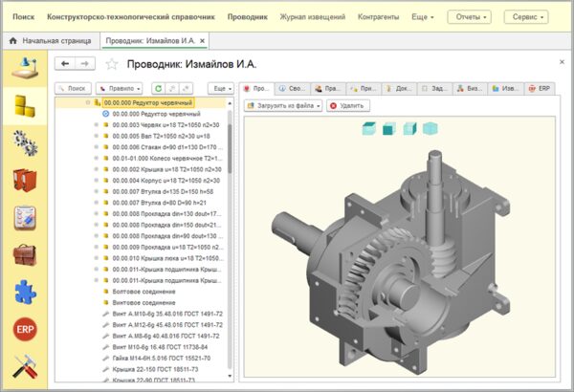Open the briefcase section in sidebar
The width and height of the screenshot is (574, 392).
pos(25,254)
